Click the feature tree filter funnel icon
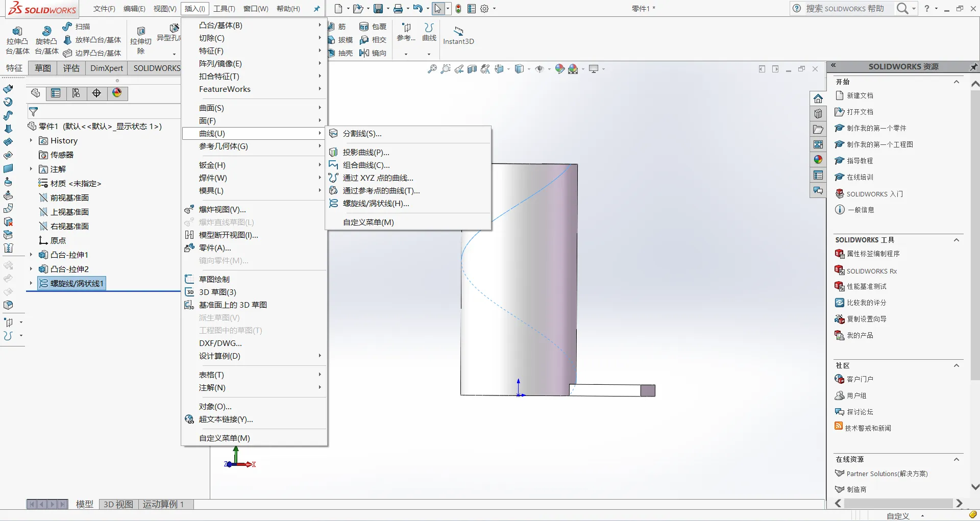 [34, 111]
